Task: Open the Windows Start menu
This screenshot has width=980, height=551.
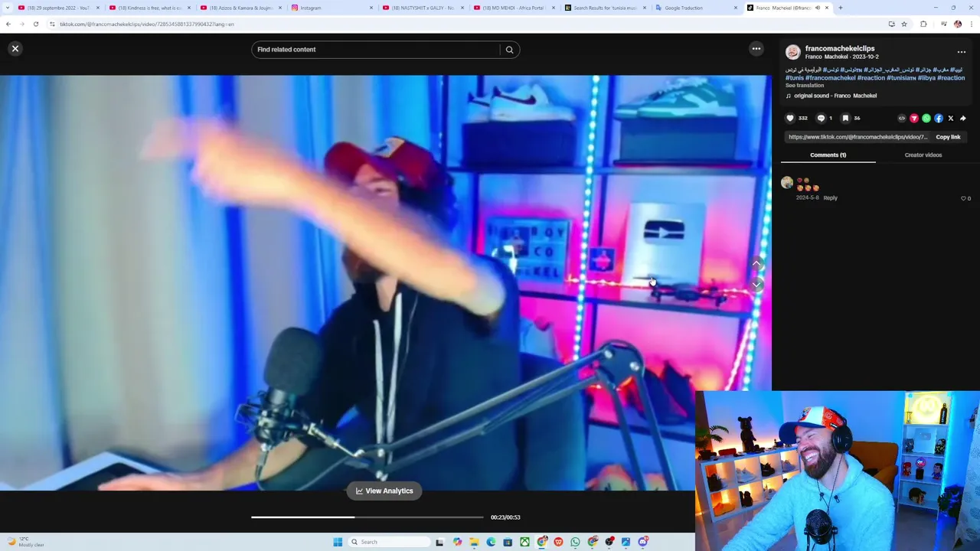Action: 338,542
